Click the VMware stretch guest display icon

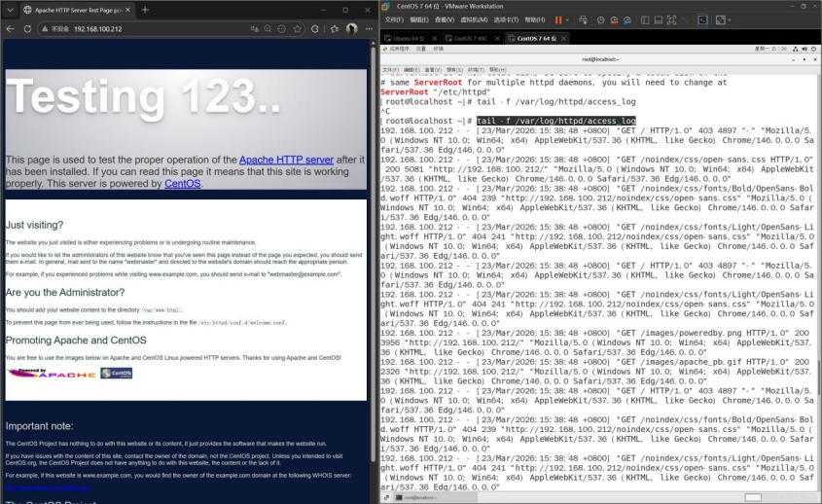[x=721, y=19]
